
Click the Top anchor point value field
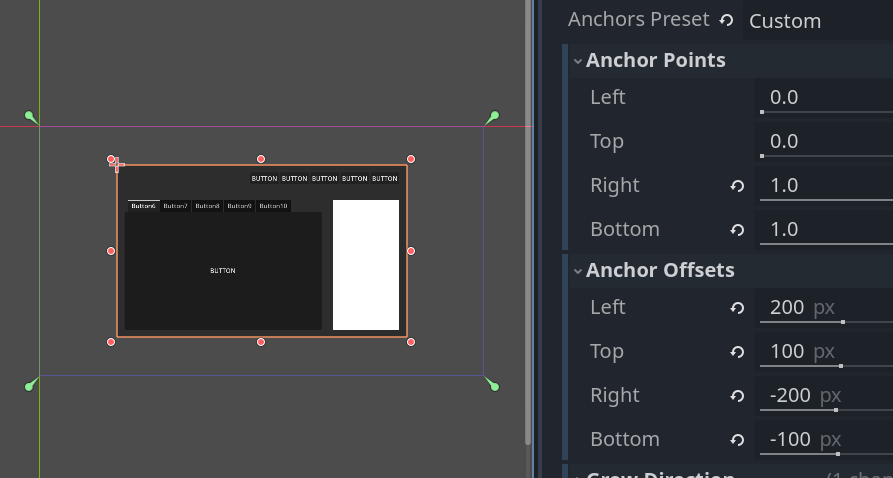[820, 141]
